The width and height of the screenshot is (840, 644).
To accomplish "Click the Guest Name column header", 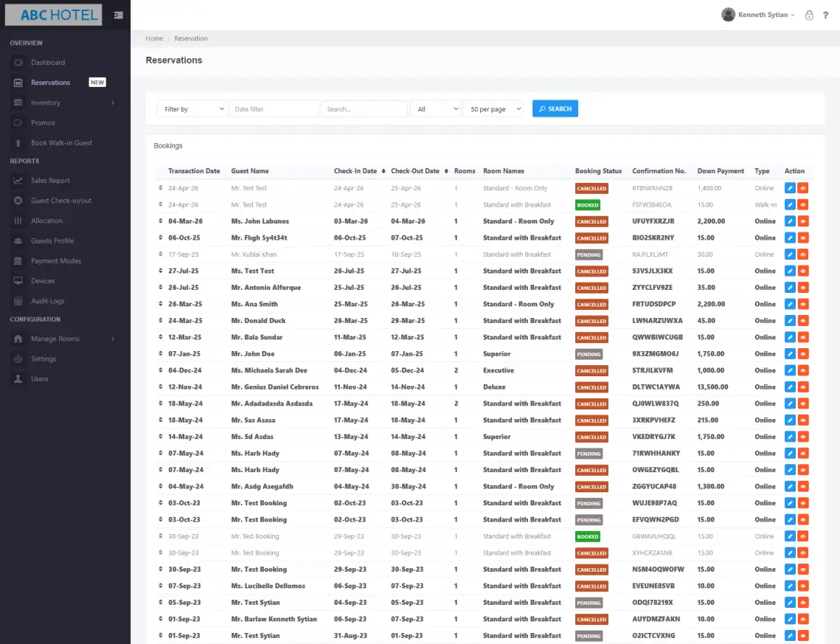I will pyautogui.click(x=250, y=171).
